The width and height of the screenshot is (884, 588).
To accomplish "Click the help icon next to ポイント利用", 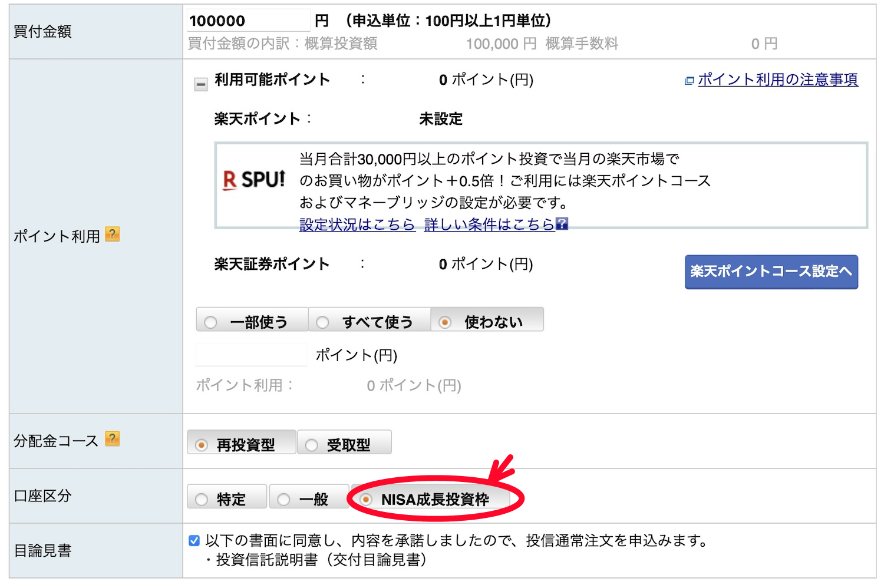I will (112, 234).
